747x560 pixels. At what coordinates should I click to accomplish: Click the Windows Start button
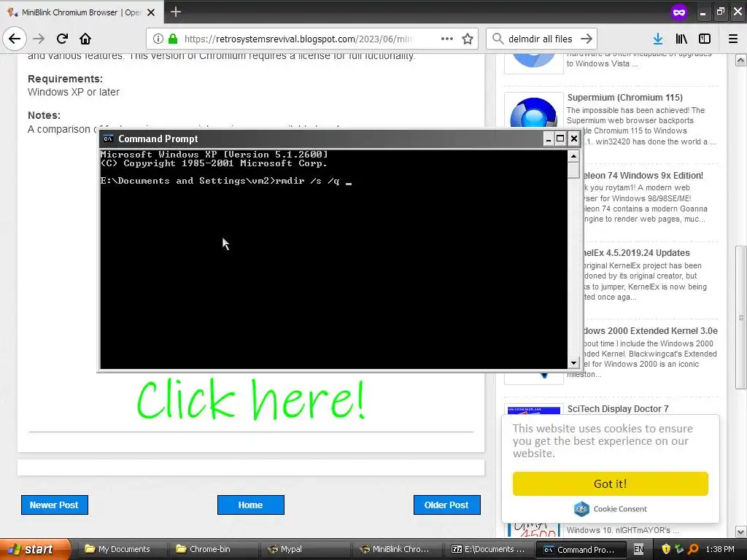coord(34,549)
